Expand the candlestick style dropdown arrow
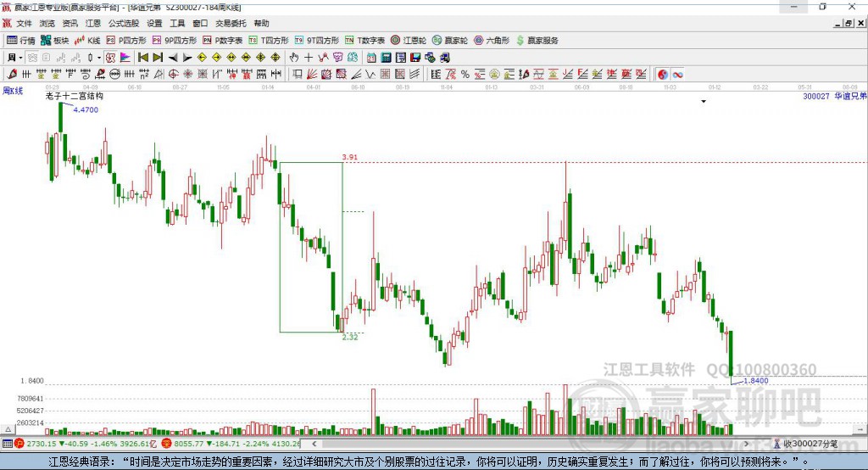 (99, 58)
